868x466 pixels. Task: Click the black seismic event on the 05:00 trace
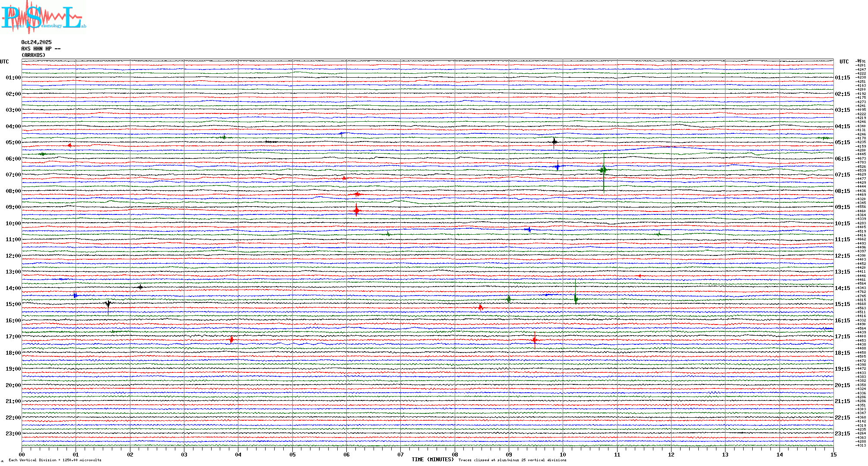point(554,142)
